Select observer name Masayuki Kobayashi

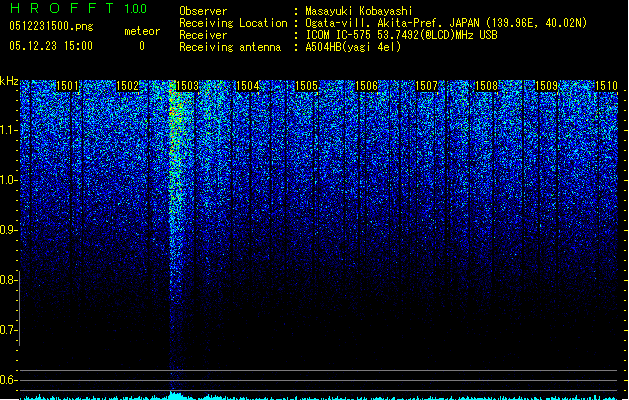tap(359, 11)
